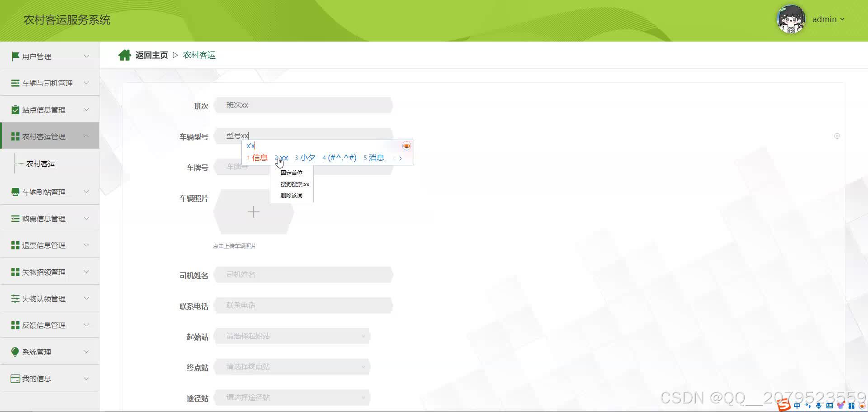Image resolution: width=868 pixels, height=412 pixels.
Task: Click the 点击上传车辆照片 hint text
Action: pyautogui.click(x=235, y=246)
